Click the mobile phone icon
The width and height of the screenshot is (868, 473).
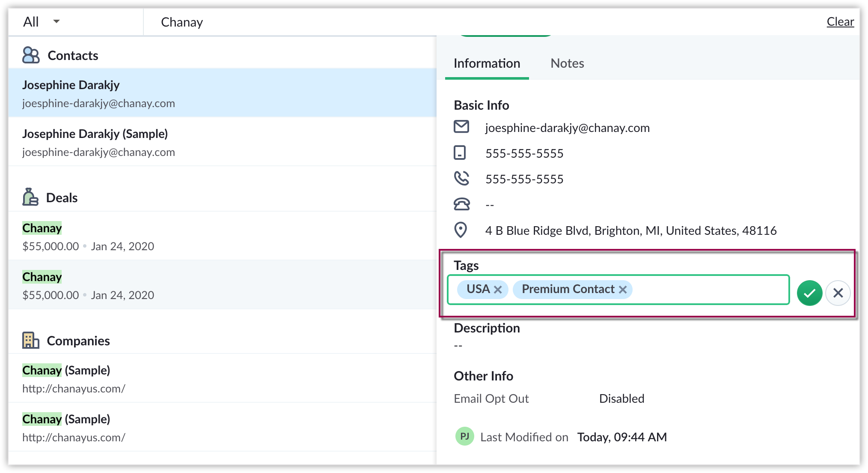460,153
